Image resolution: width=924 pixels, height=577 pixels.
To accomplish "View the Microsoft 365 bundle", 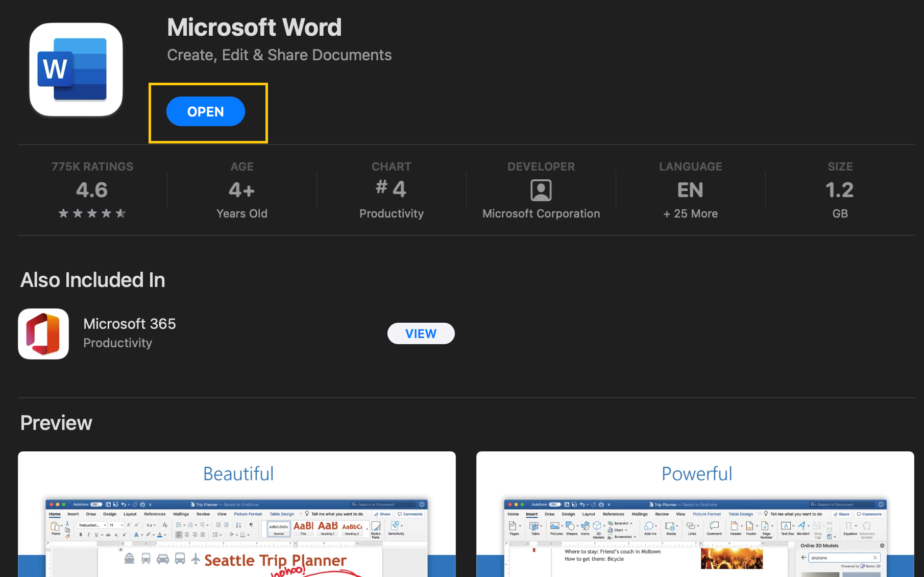I will point(421,333).
